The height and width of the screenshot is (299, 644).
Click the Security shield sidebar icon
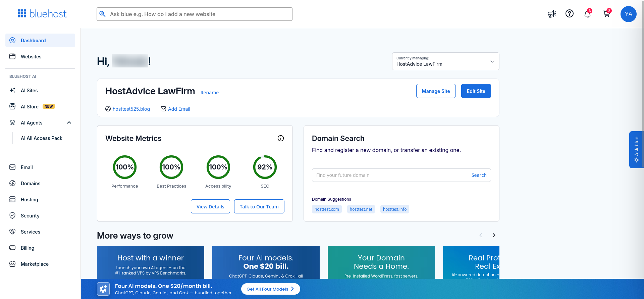click(x=12, y=215)
